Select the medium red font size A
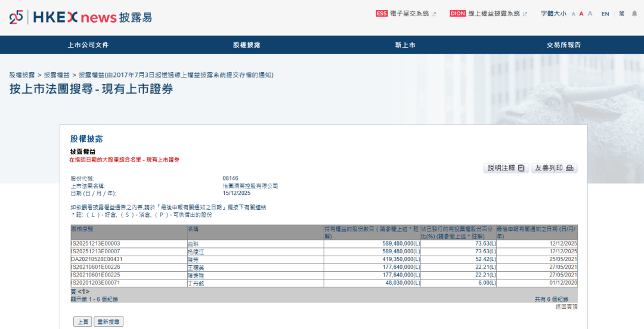This screenshot has width=644, height=329. pos(581,14)
